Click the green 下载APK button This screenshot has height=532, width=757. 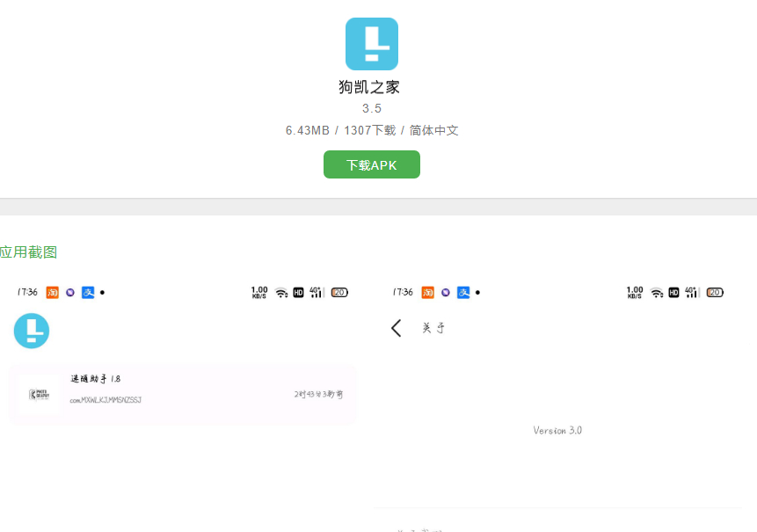coord(372,164)
